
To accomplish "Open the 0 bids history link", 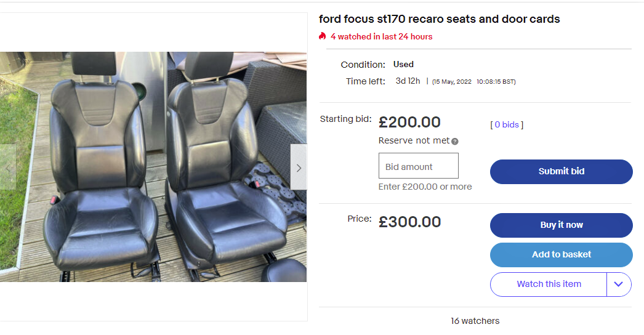I will [x=507, y=125].
